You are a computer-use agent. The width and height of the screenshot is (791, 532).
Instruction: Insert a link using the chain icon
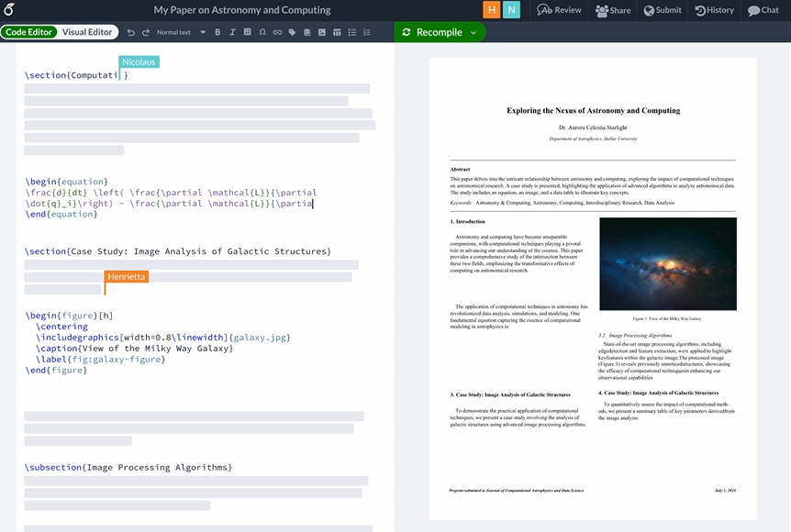(x=277, y=32)
